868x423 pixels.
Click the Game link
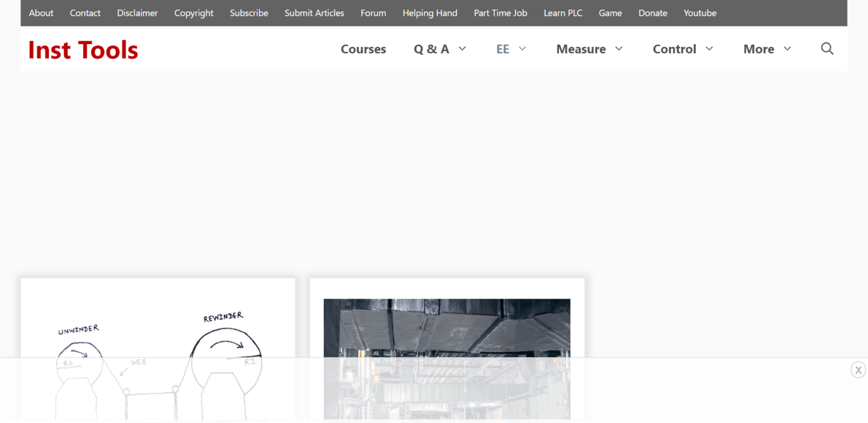click(x=610, y=12)
